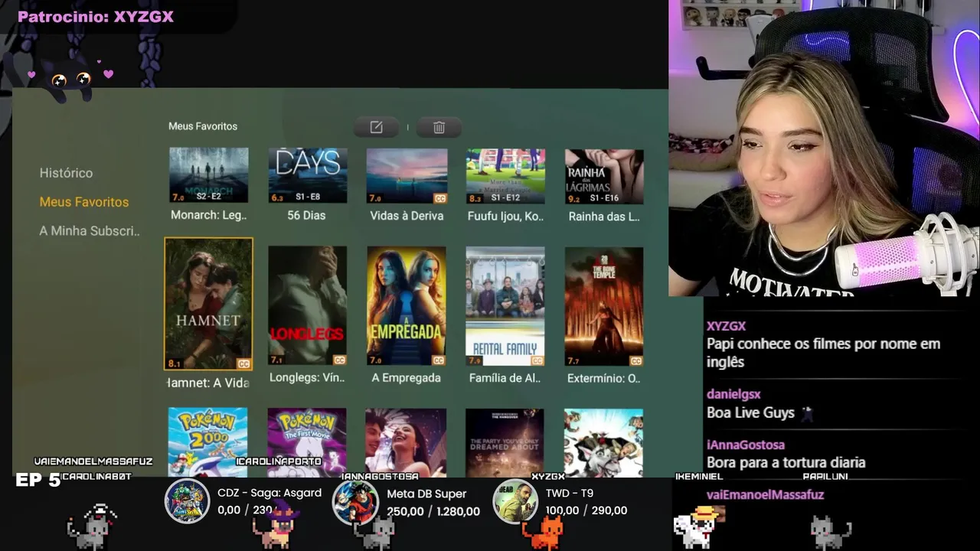Click the 'Família de Al..' title text
This screenshot has height=551, width=980.
coord(505,378)
